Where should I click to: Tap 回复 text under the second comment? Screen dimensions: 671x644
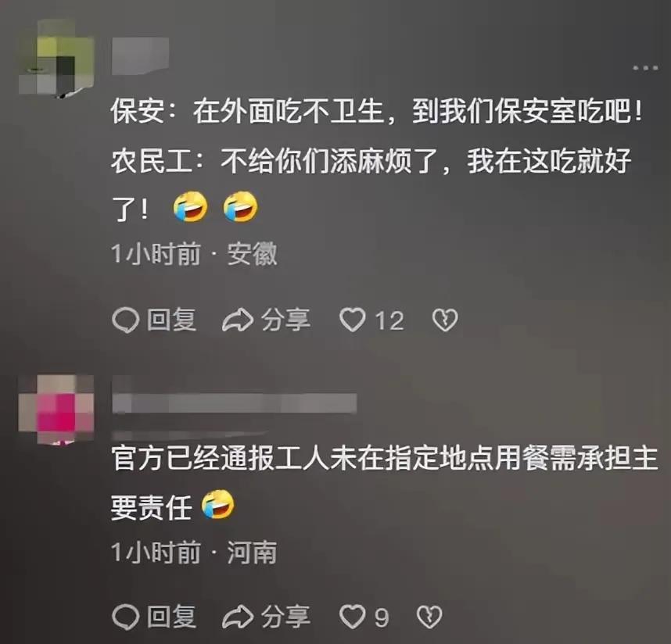coord(171,617)
